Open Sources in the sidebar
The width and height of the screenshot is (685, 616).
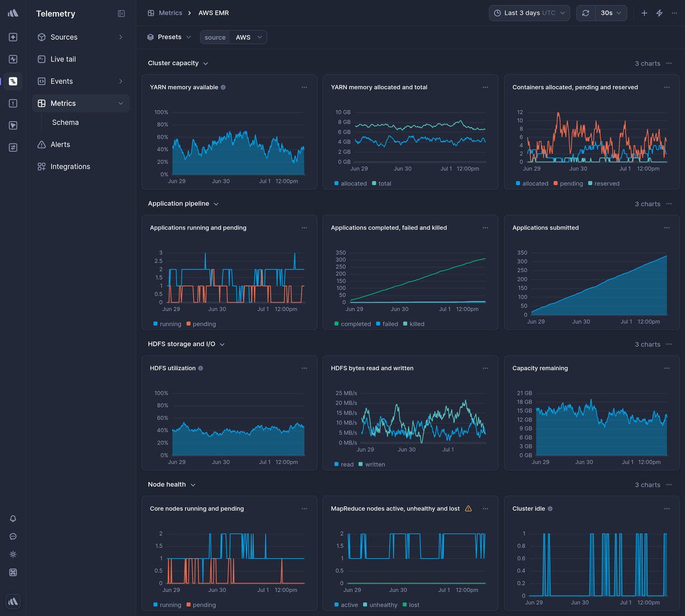click(81, 37)
